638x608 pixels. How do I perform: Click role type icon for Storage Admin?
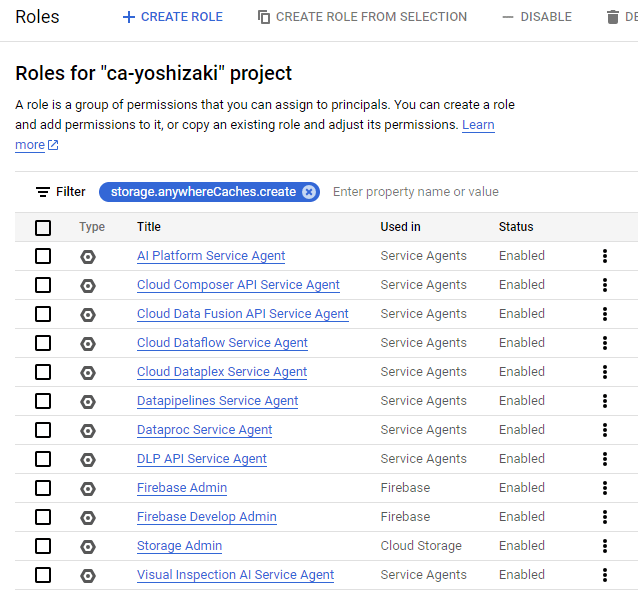(88, 547)
